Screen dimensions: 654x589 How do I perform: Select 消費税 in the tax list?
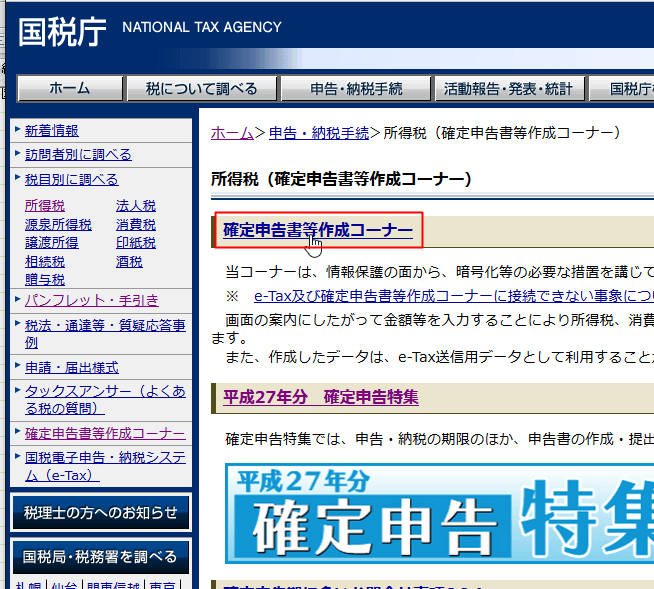pyautogui.click(x=136, y=224)
